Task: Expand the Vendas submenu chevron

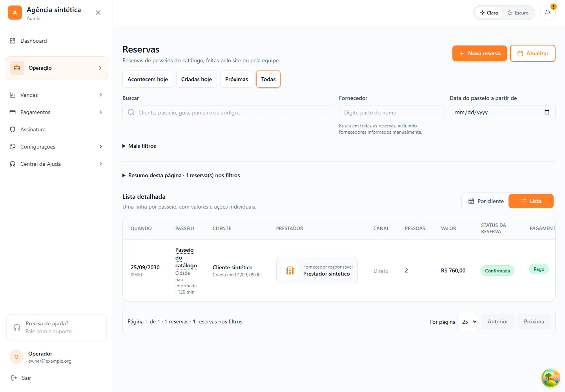Action: point(101,95)
